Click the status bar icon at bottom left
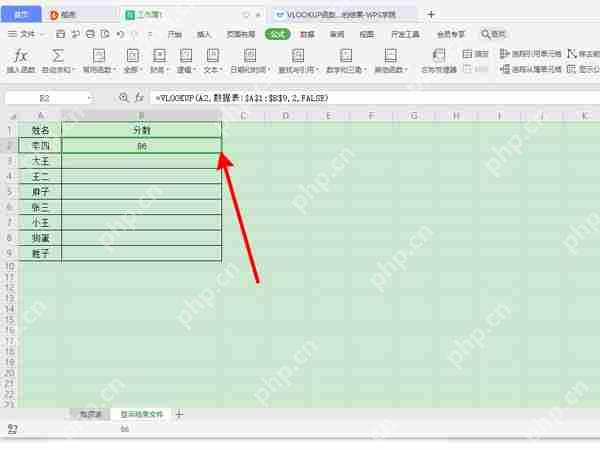 [x=12, y=429]
